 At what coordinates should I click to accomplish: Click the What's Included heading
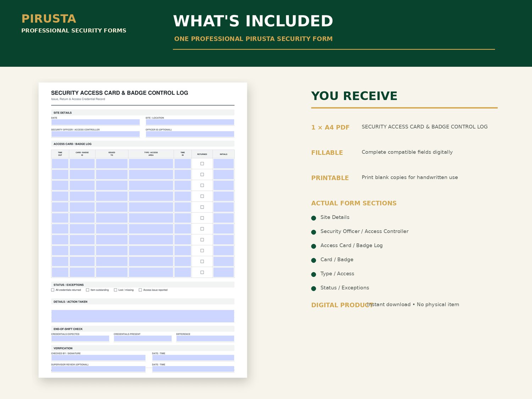253,21
